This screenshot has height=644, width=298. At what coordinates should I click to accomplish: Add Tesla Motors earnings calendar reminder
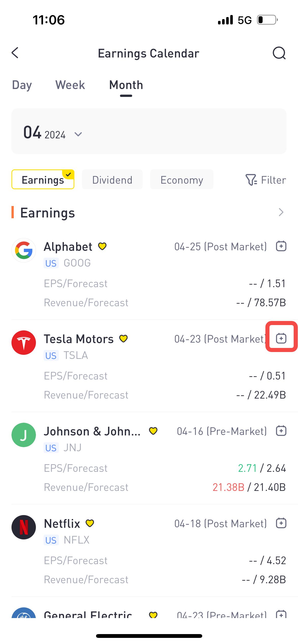[281, 338]
